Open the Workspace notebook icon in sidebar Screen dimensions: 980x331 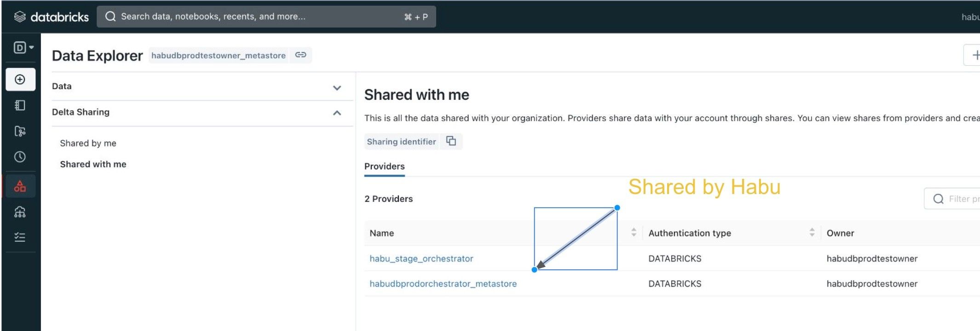(x=20, y=105)
